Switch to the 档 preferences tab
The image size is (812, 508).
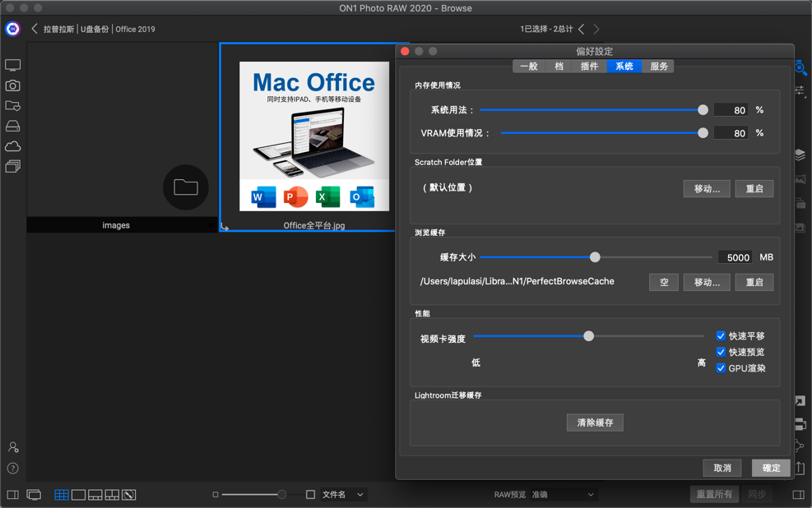tap(559, 67)
